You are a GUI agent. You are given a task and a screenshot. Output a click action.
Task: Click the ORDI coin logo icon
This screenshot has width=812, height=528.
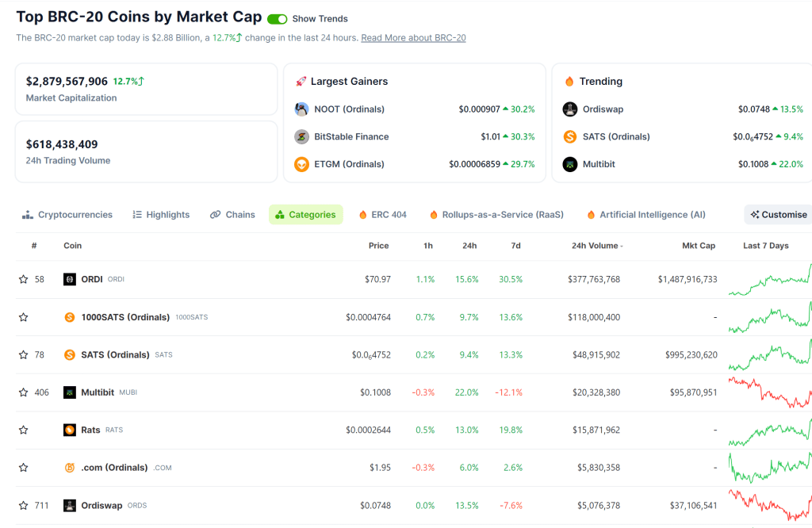click(70, 279)
